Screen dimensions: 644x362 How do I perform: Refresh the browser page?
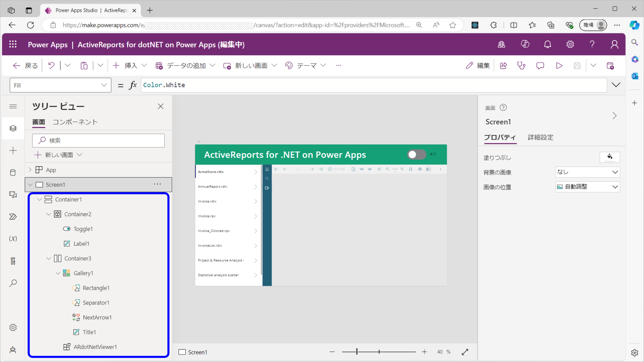coord(31,25)
